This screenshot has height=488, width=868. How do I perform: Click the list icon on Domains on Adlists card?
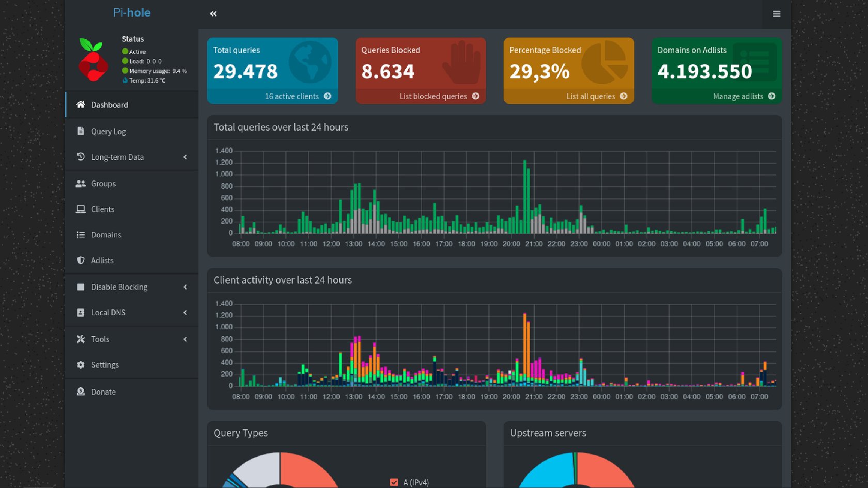(754, 62)
